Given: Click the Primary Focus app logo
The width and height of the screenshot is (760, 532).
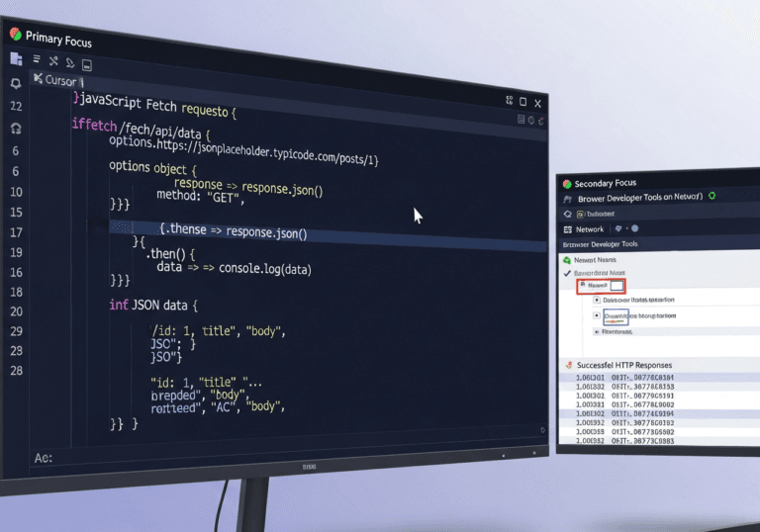Looking at the screenshot, I should coord(16,34).
